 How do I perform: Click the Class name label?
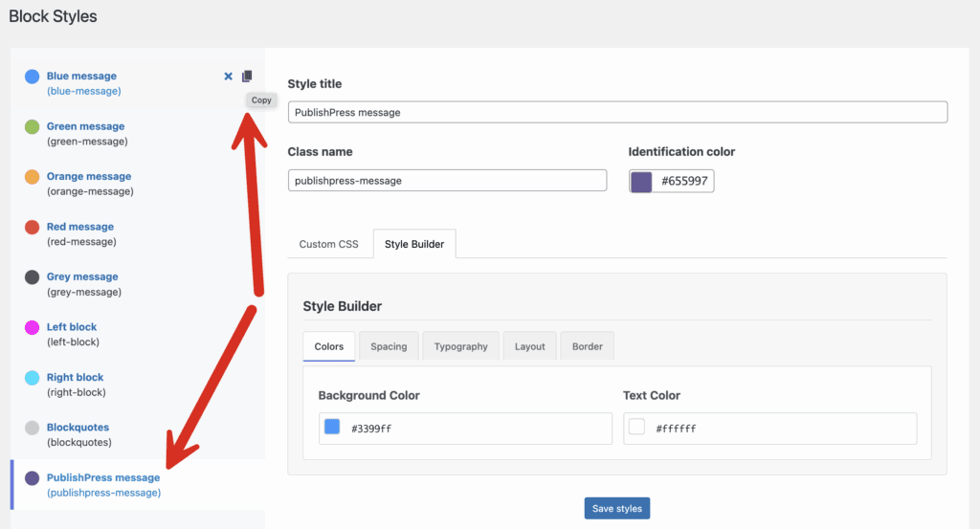(320, 152)
